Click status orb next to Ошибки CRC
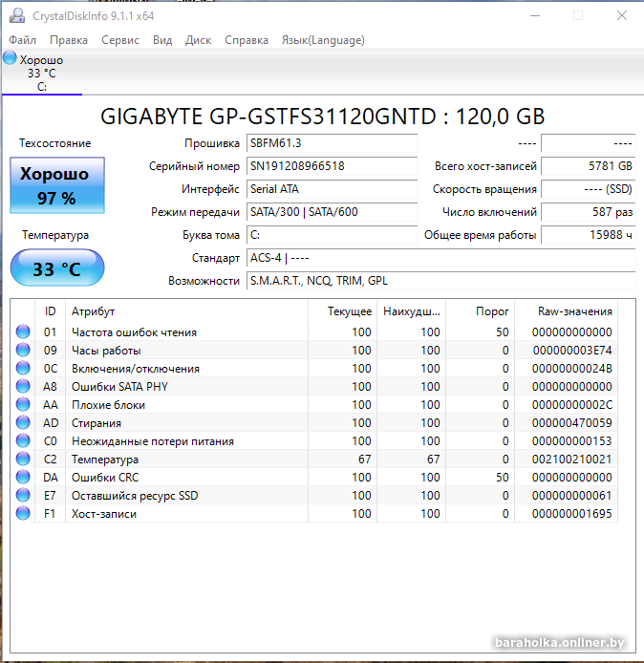The image size is (644, 663). 23,478
